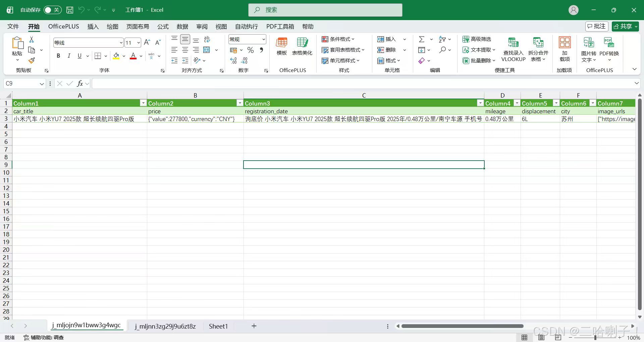Click the Align left icon
The width and height of the screenshot is (644, 342).
(x=174, y=50)
